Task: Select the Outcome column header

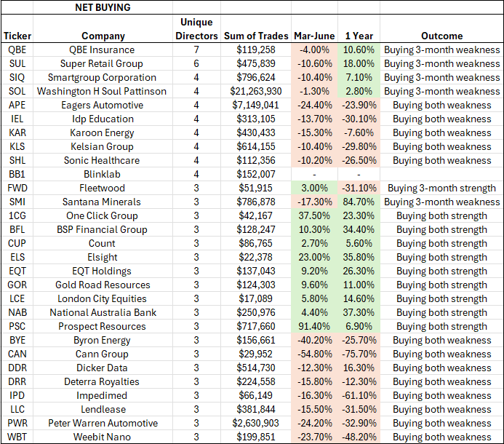Action: coord(441,36)
